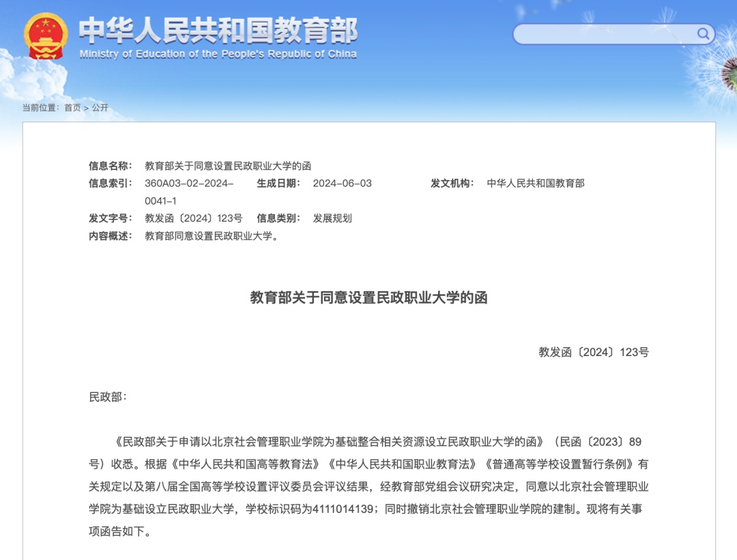
Task: Click the 内容概述 label
Action: coord(111,236)
